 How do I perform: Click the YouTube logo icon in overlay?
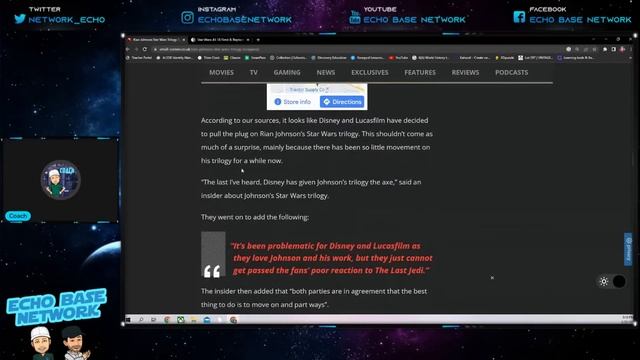pyautogui.click(x=355, y=18)
